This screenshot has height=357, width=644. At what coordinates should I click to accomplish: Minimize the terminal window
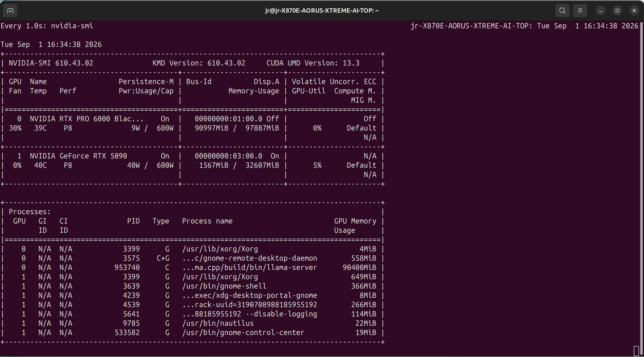tap(601, 11)
